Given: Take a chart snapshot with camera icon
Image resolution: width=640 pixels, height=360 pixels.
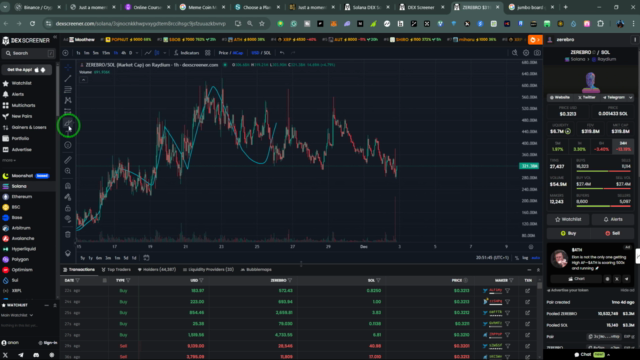Looking at the screenshot, I should [x=537, y=53].
